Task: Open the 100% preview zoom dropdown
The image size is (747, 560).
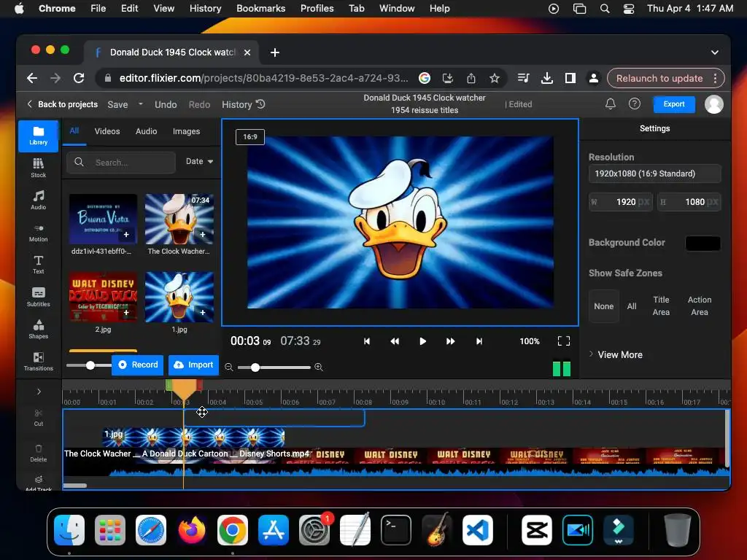Action: tap(530, 341)
